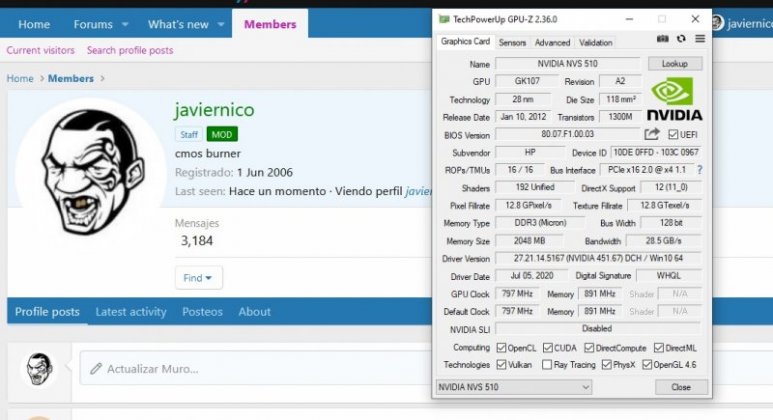Toggle the UEFI checkbox
Viewport: 773px width, 420px height.
point(673,135)
